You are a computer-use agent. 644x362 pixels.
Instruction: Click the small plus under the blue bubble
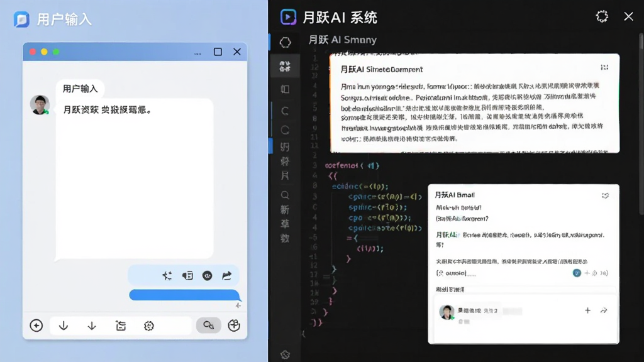pos(238,305)
